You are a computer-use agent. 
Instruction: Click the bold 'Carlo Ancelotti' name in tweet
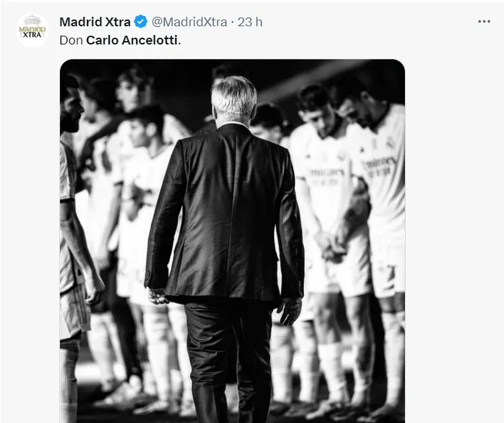coord(133,40)
